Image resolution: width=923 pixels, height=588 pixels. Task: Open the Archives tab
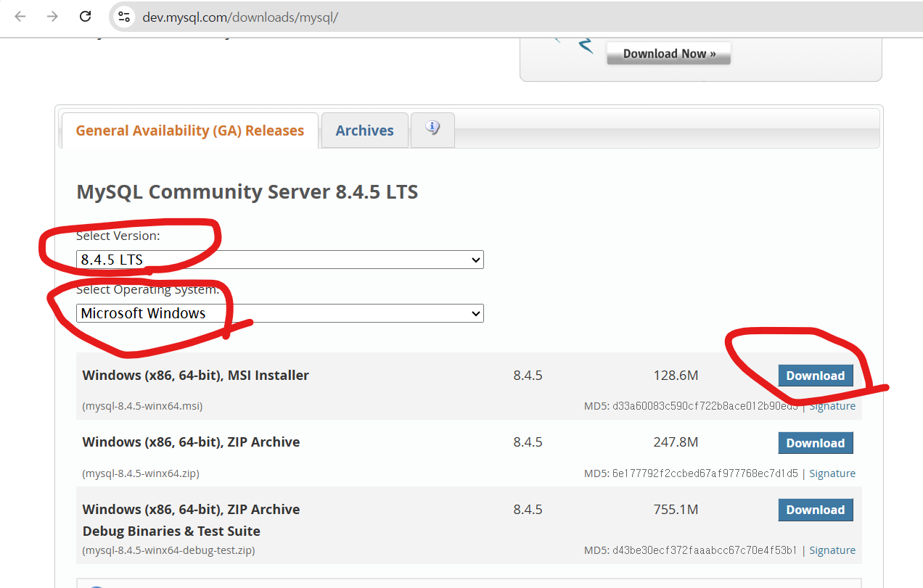coord(365,131)
